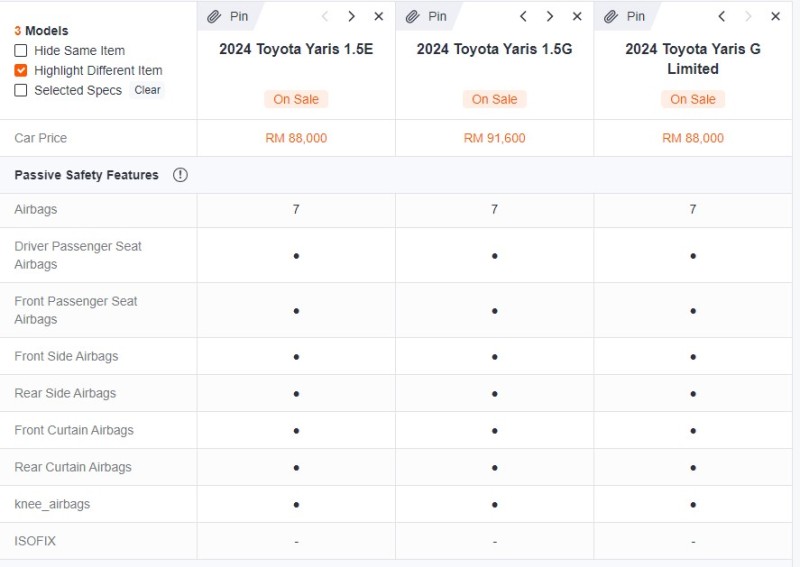Collapse Passive Safety Features section header
Viewport: 800px width, 567px height.
click(x=396, y=175)
